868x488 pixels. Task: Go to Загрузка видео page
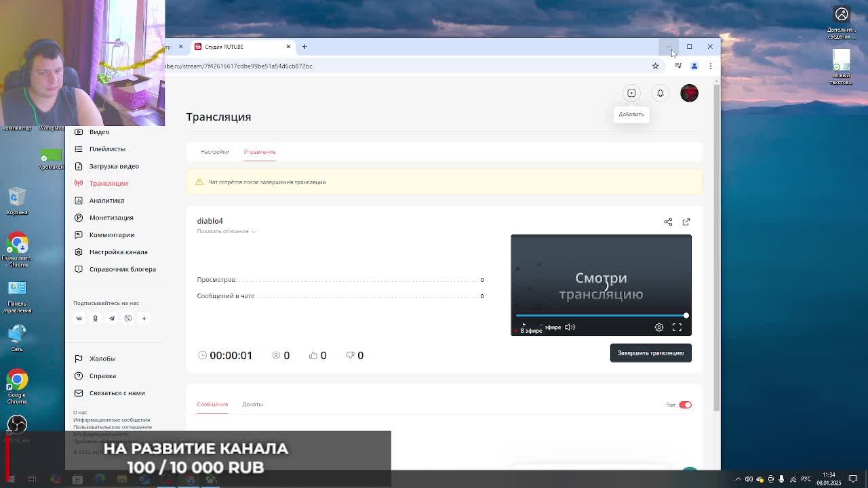tap(114, 166)
